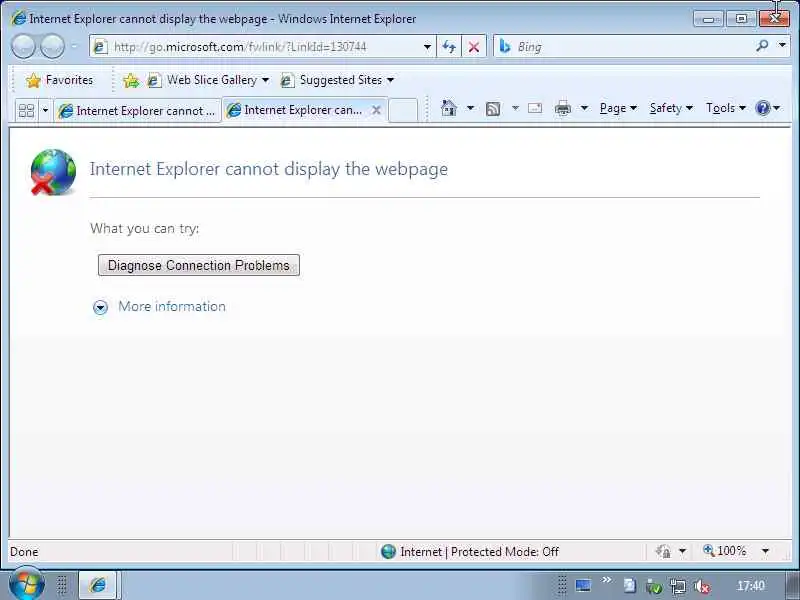Expand address bar autocomplete dropdown arrow
The height and width of the screenshot is (600, 800).
point(427,47)
